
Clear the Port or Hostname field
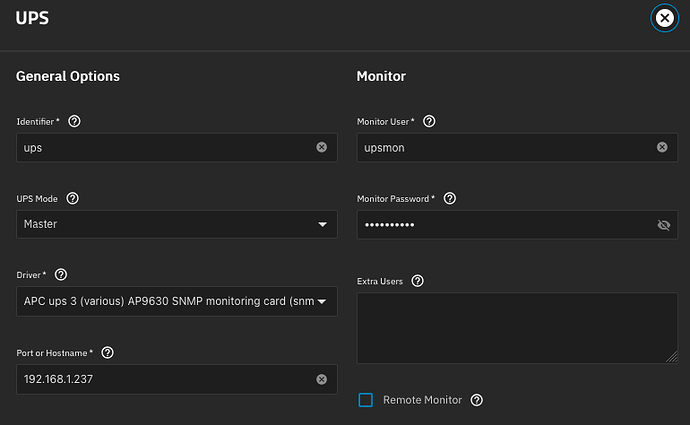[322, 379]
